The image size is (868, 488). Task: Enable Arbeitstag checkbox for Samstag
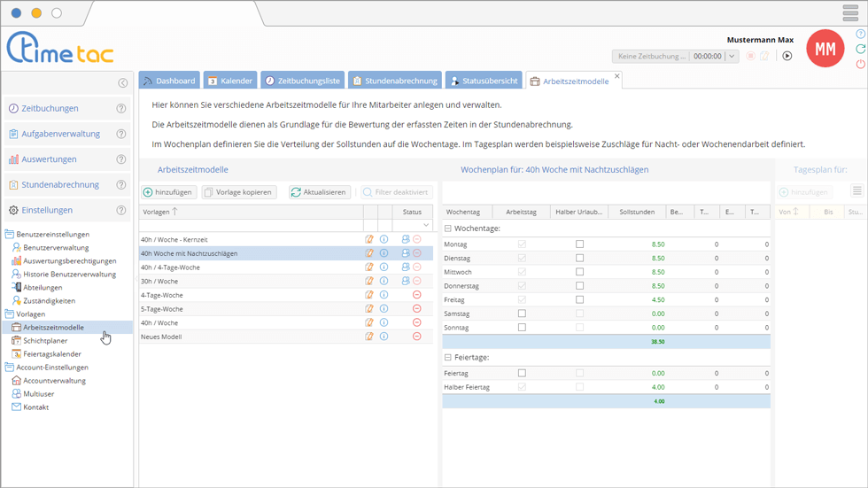click(522, 314)
